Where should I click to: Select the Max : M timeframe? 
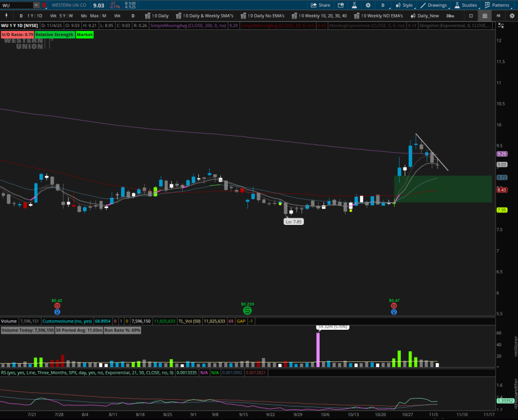click(x=98, y=16)
